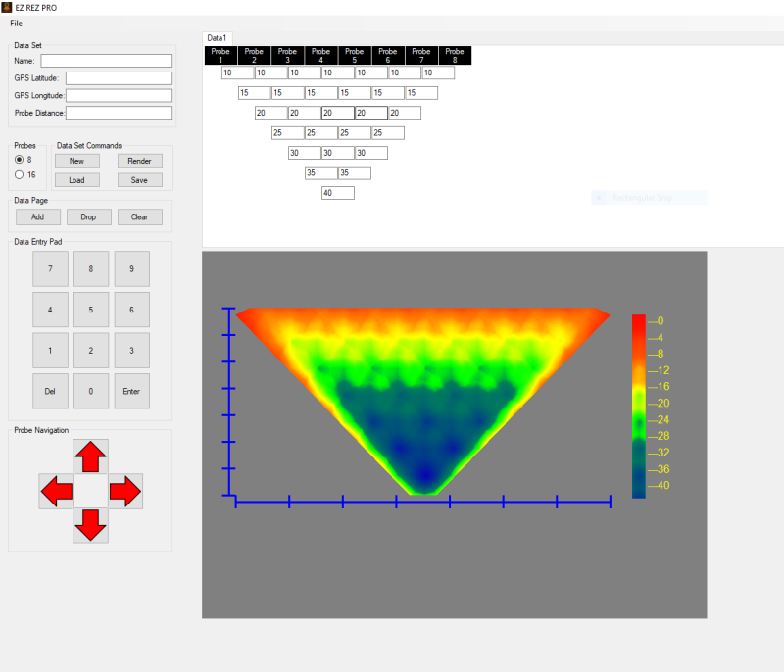Click the Load data set button
The height and width of the screenshot is (672, 784).
pyautogui.click(x=76, y=180)
